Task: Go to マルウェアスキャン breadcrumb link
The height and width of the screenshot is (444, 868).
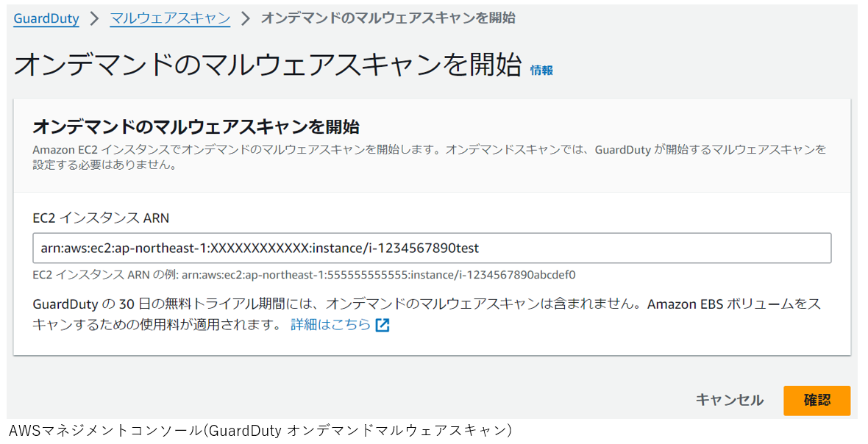Action: 170,18
